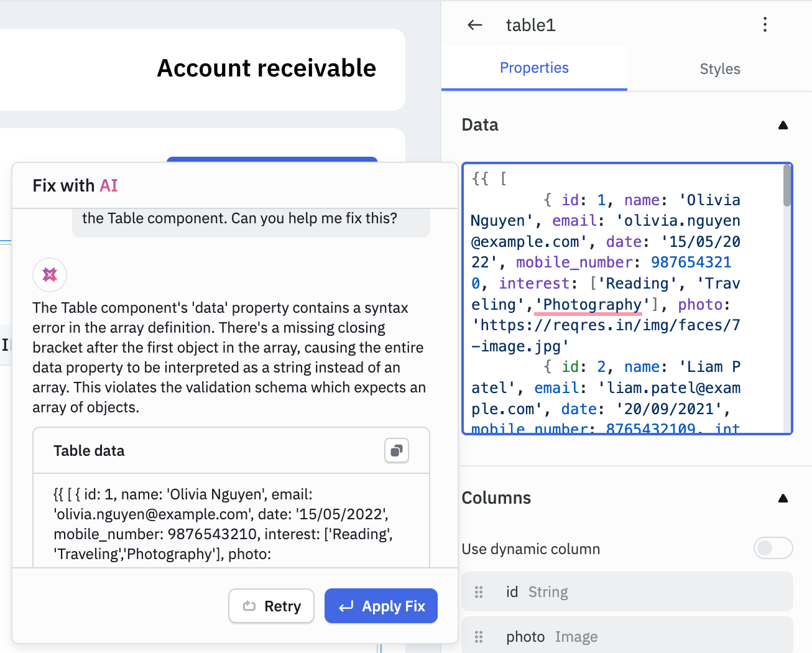The width and height of the screenshot is (812, 653).
Task: Click the AI assistant avatar icon
Action: pos(50,275)
